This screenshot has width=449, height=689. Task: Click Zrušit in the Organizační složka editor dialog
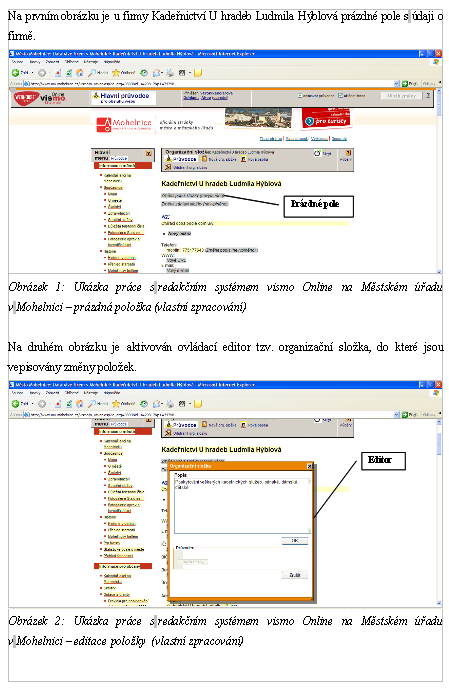pos(295,575)
